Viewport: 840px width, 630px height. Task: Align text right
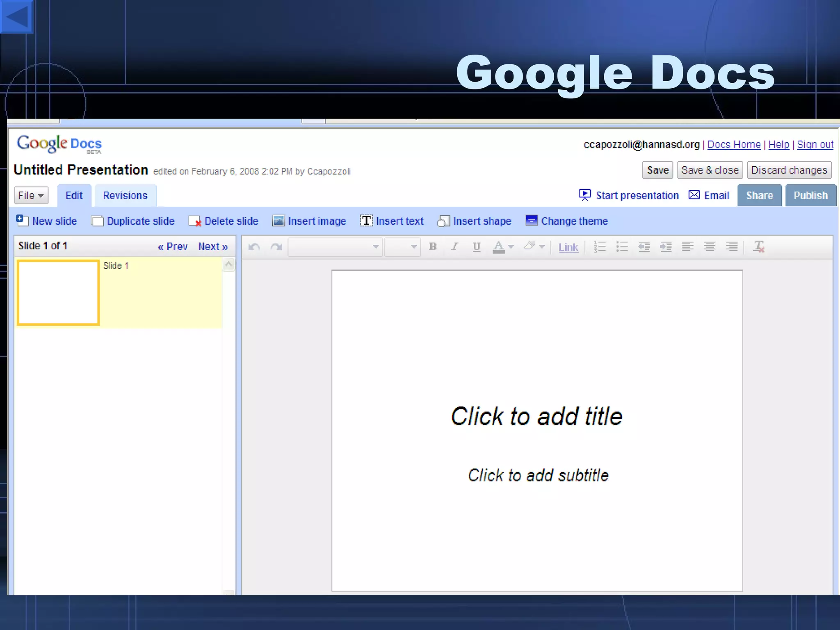tap(732, 247)
